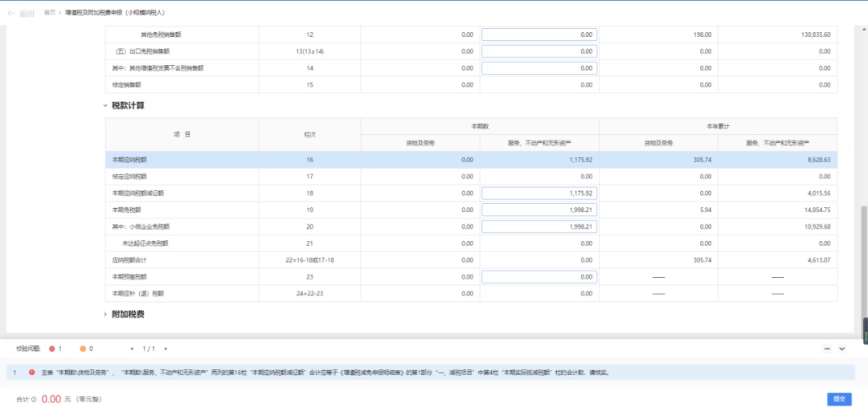Click the red error count icon

tap(52, 349)
